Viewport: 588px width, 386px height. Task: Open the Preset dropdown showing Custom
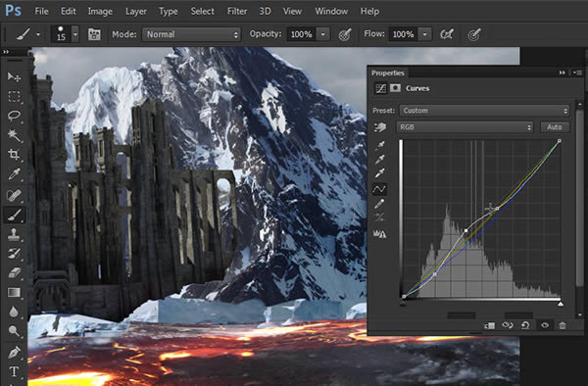(x=484, y=111)
